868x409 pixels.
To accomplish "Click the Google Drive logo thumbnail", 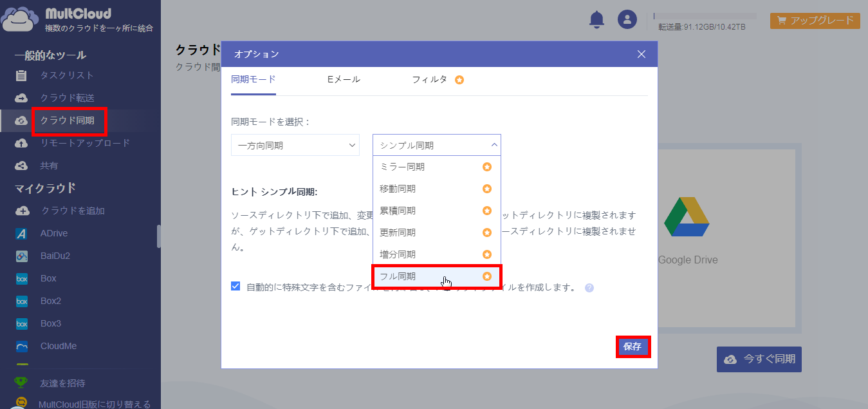I will tap(687, 217).
